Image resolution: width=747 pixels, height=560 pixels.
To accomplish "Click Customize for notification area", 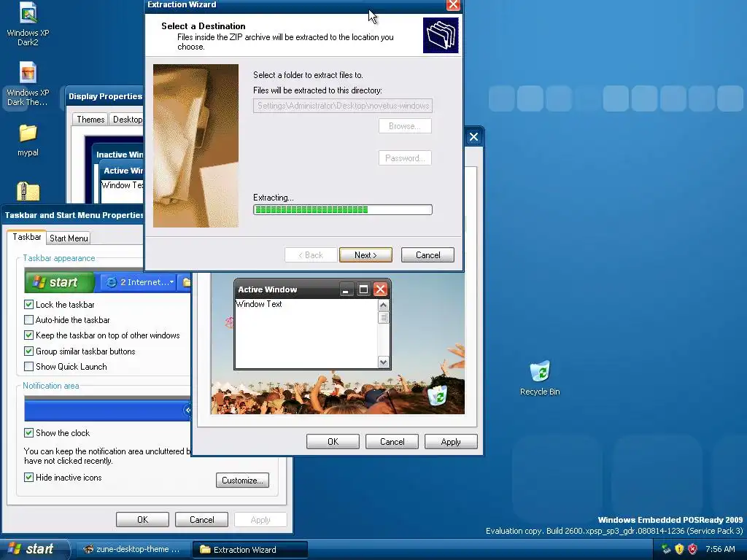I will (242, 480).
